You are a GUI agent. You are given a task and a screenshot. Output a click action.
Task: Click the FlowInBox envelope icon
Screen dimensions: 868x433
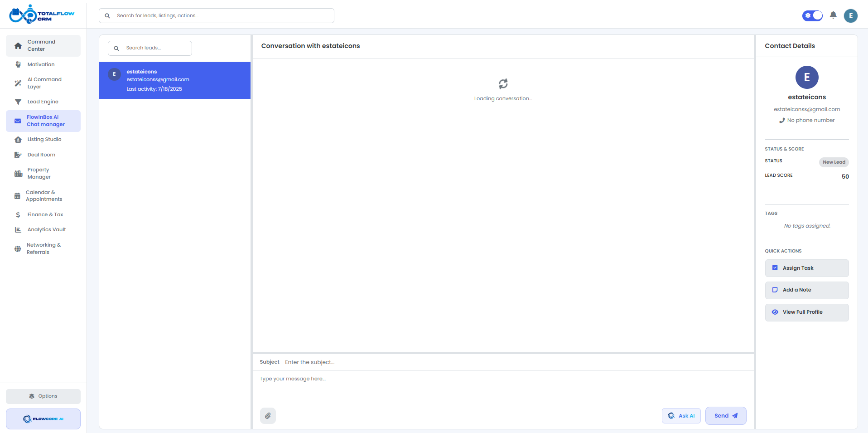coord(18,121)
